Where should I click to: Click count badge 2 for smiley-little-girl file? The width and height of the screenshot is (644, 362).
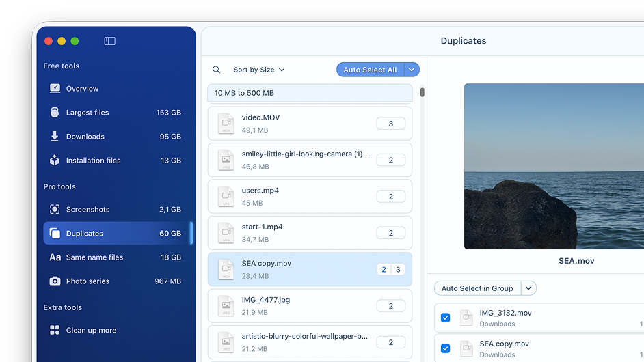point(390,160)
